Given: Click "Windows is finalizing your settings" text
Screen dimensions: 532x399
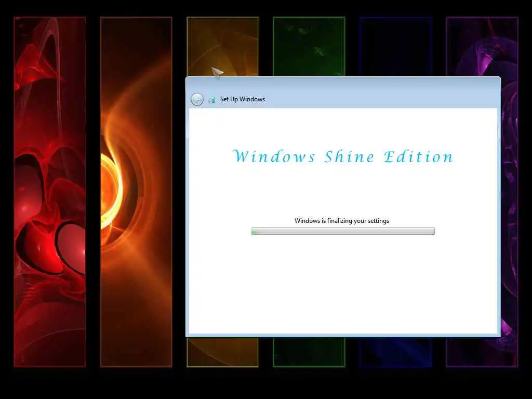Looking at the screenshot, I should tap(342, 220).
